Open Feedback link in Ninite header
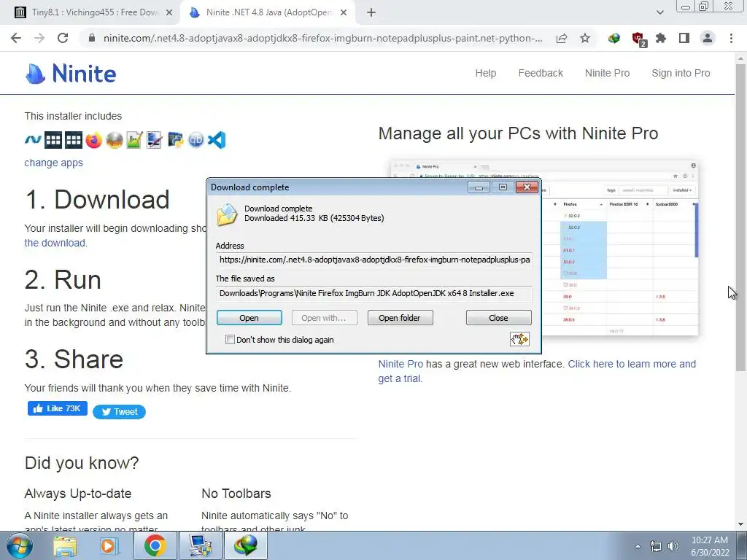This screenshot has width=747, height=560. [x=541, y=74]
